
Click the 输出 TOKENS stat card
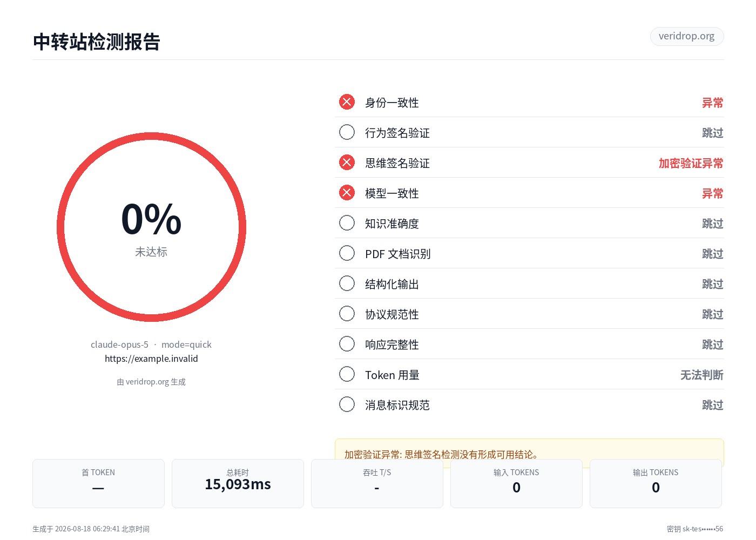[656, 483]
